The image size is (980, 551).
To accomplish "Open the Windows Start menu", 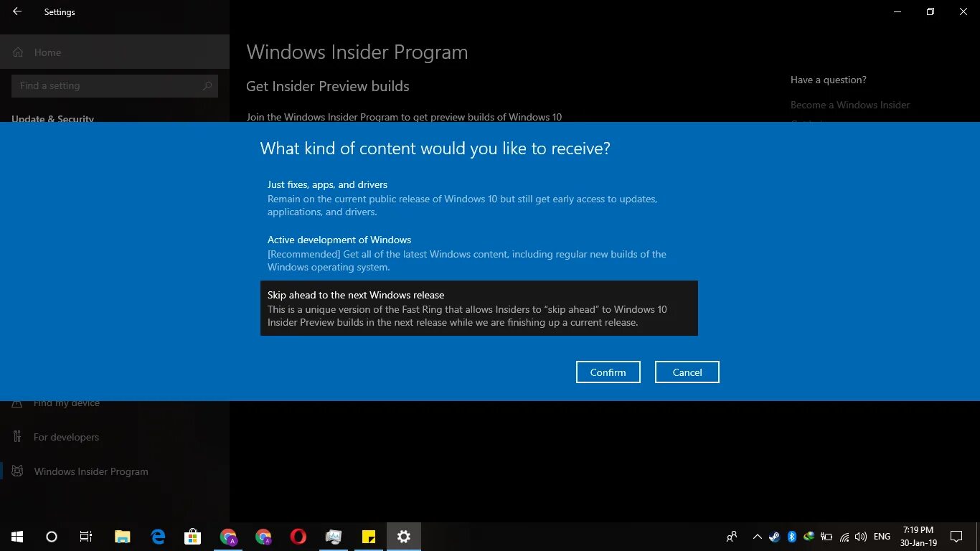I will 17,537.
